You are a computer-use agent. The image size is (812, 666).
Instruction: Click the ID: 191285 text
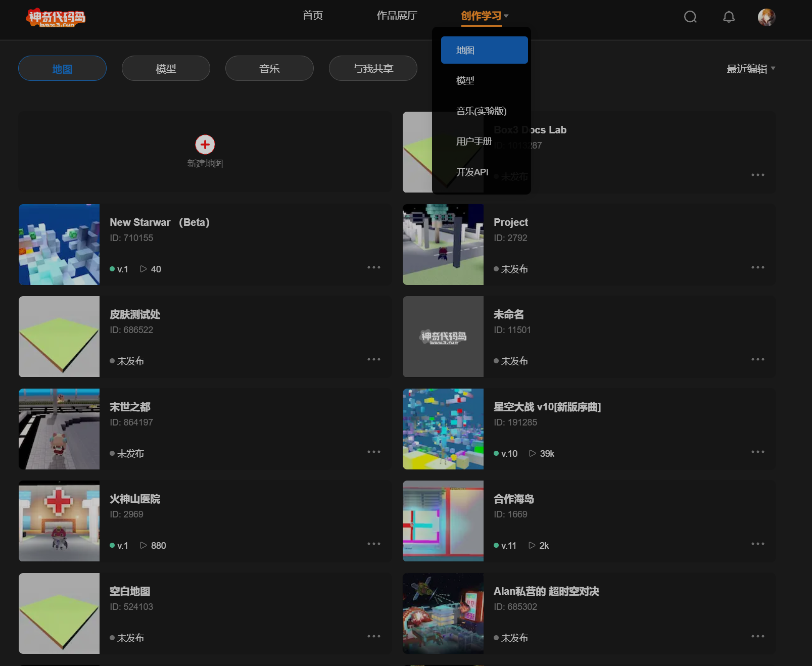(x=515, y=422)
